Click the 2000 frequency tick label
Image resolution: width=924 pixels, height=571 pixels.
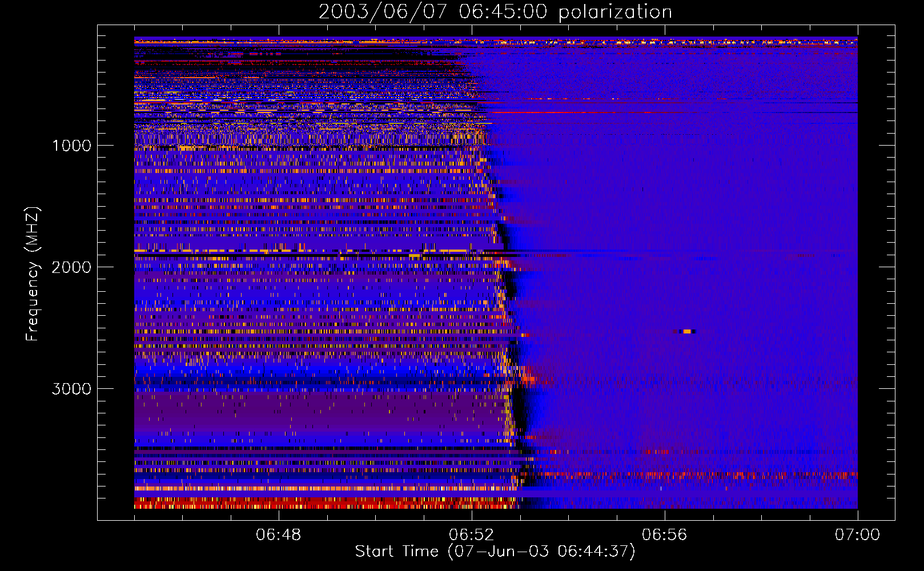pyautogui.click(x=71, y=267)
